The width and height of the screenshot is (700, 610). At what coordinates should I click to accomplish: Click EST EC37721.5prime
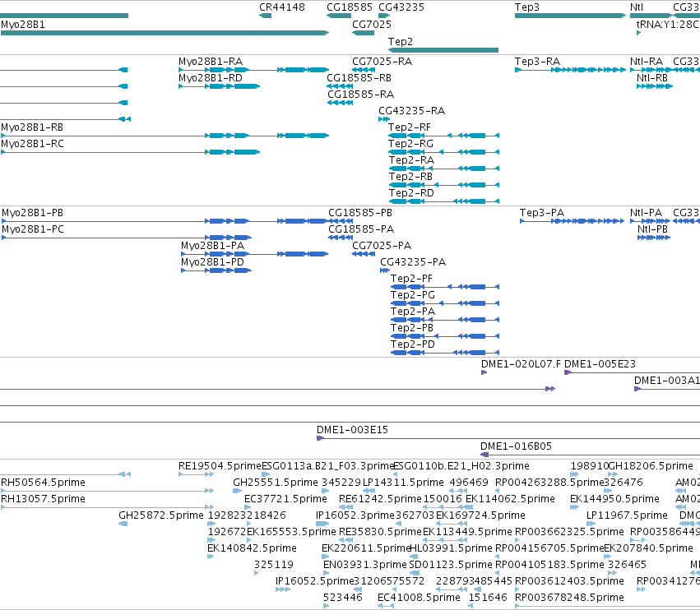[x=246, y=507]
